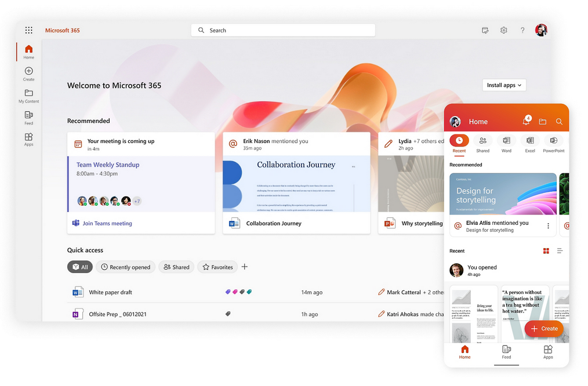
Task: Open the tea bag quote document thumbnail
Action: click(x=525, y=314)
